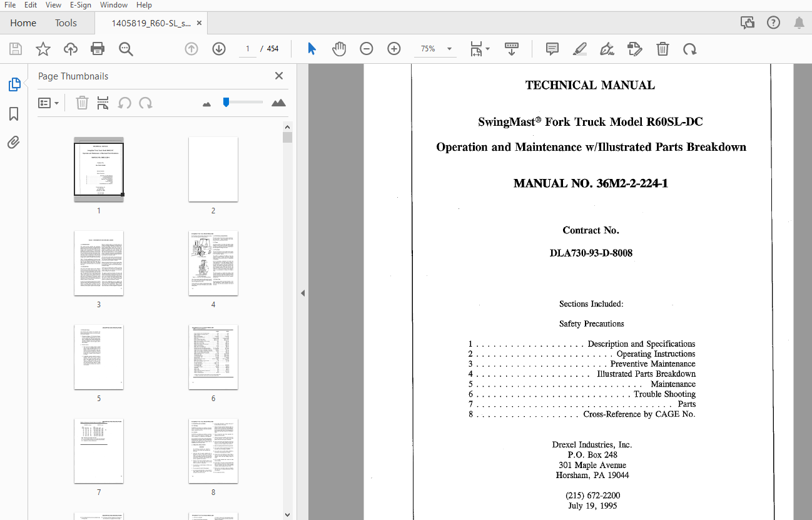Open the Sign document pen tool
812x520 pixels.
pyautogui.click(x=607, y=49)
